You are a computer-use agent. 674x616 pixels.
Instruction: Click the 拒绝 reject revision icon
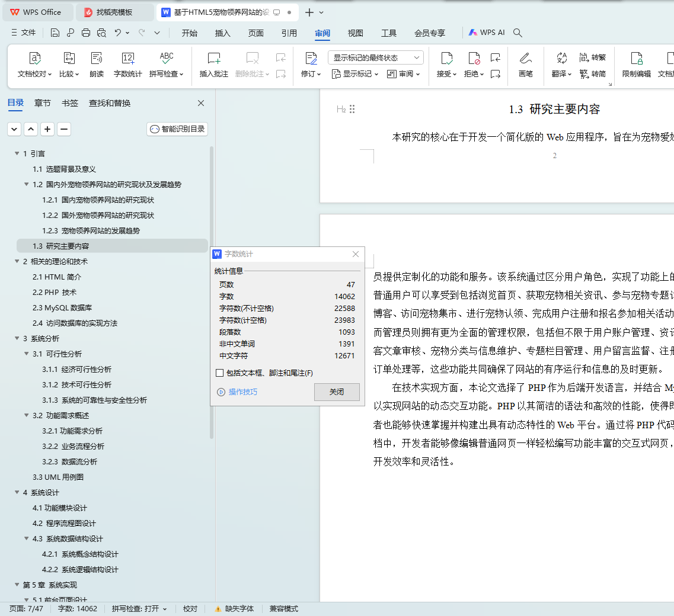click(474, 58)
